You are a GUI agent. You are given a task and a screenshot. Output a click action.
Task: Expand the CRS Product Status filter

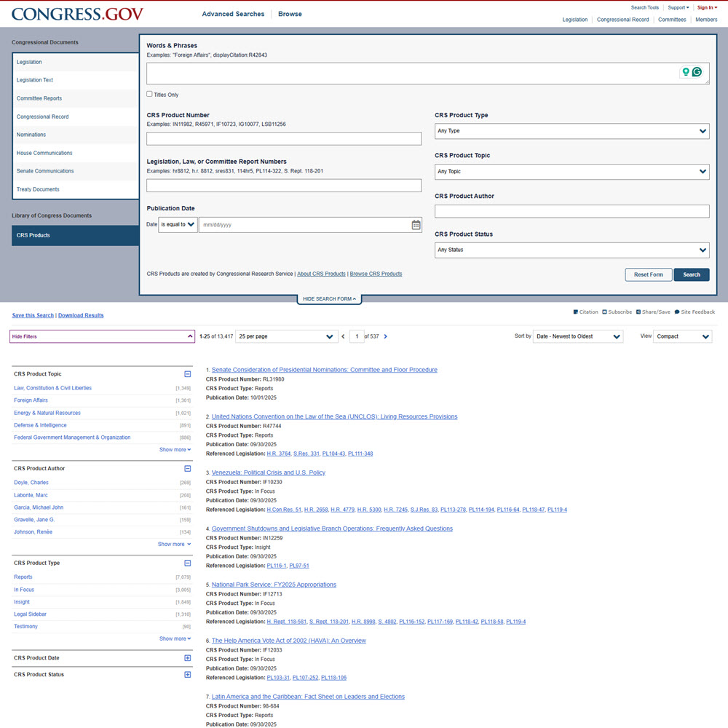187,675
